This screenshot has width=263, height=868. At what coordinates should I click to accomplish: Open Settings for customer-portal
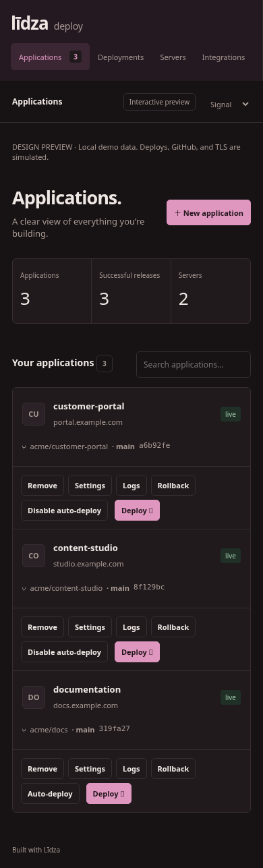coord(90,486)
